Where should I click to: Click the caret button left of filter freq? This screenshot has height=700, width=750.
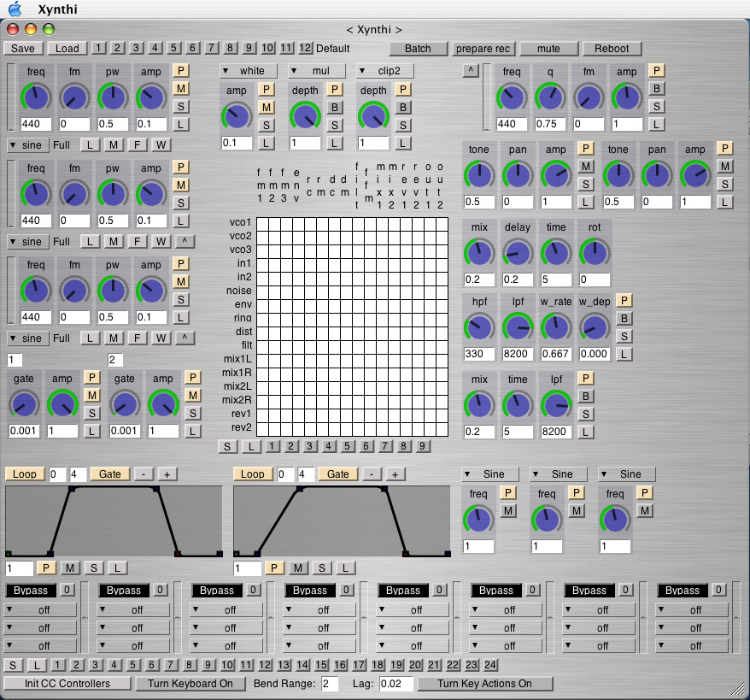click(472, 71)
